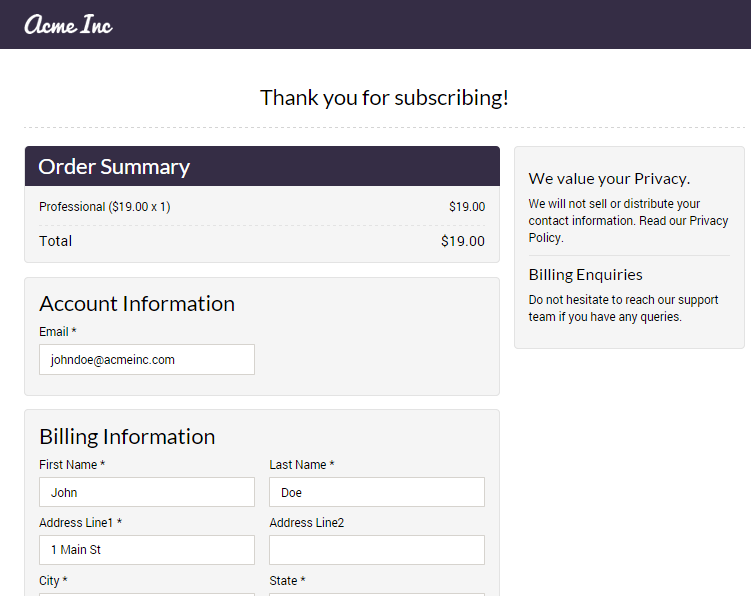Click the Address Line1 field
751x596 pixels.
[147, 550]
